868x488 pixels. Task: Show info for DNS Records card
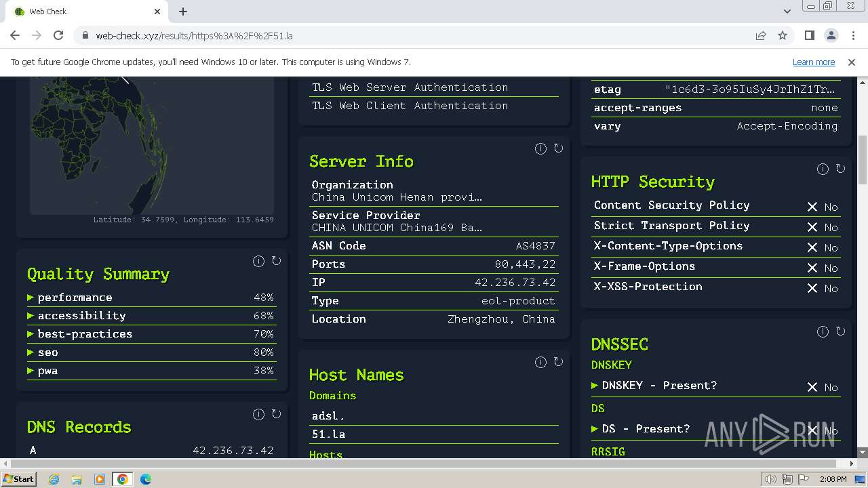[258, 414]
